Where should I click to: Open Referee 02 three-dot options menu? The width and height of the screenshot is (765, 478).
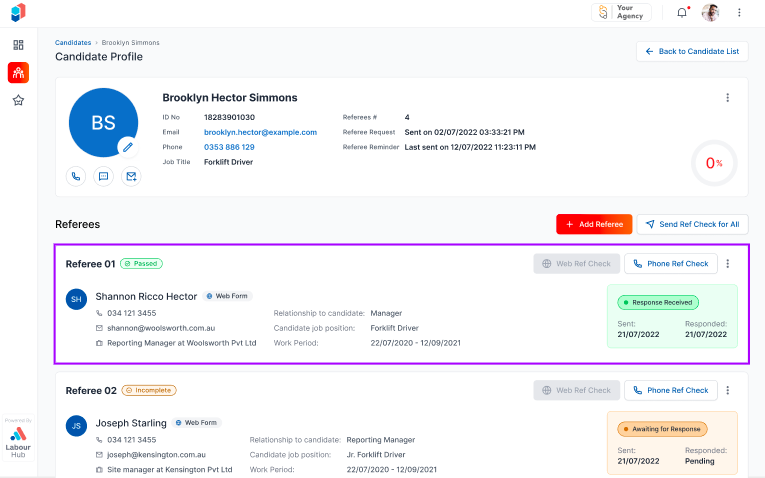(x=728, y=390)
